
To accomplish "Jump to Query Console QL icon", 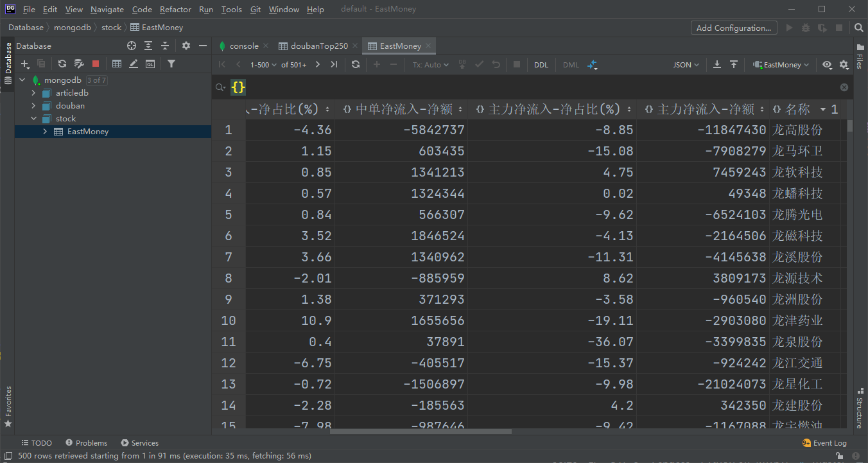I will coord(150,64).
